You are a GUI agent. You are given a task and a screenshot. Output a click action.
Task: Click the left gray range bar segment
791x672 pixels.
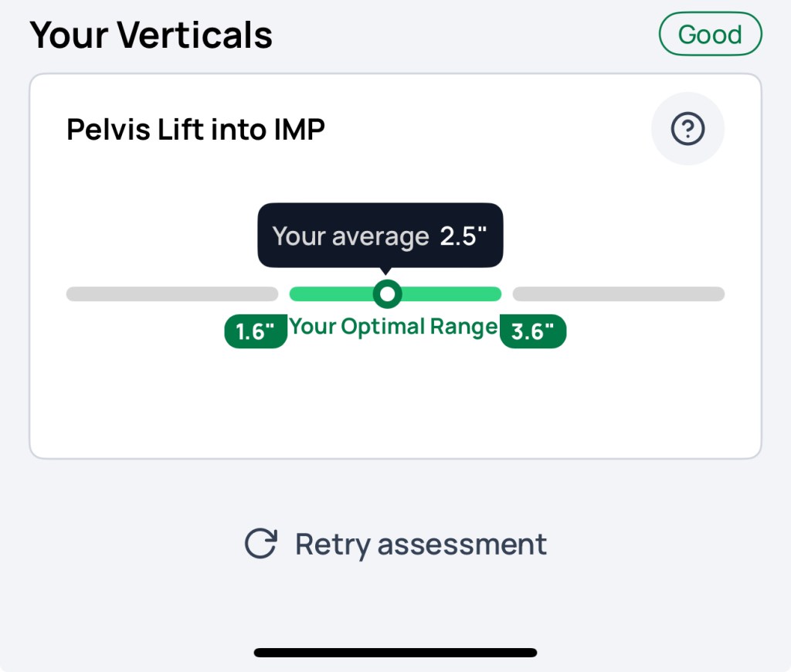point(171,294)
